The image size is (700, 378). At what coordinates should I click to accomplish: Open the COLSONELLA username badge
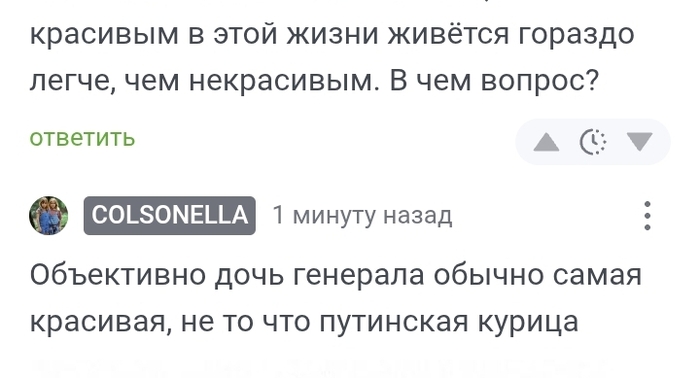(x=170, y=215)
